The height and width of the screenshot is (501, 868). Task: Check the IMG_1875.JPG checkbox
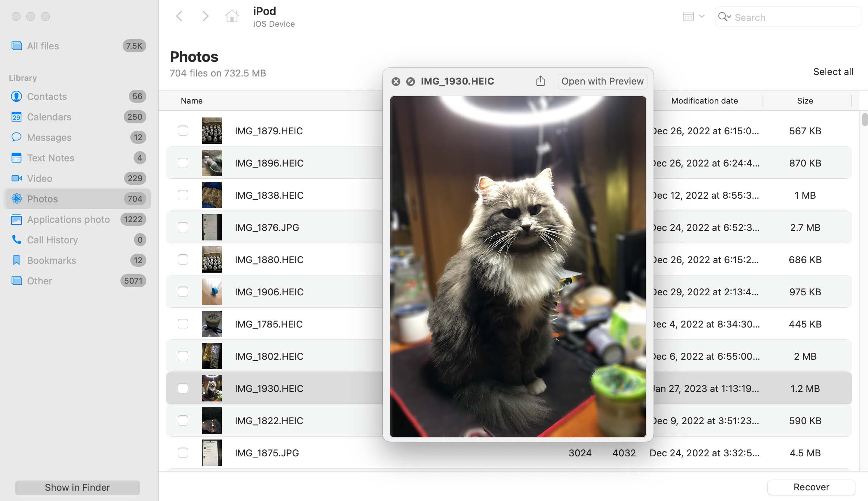point(183,453)
